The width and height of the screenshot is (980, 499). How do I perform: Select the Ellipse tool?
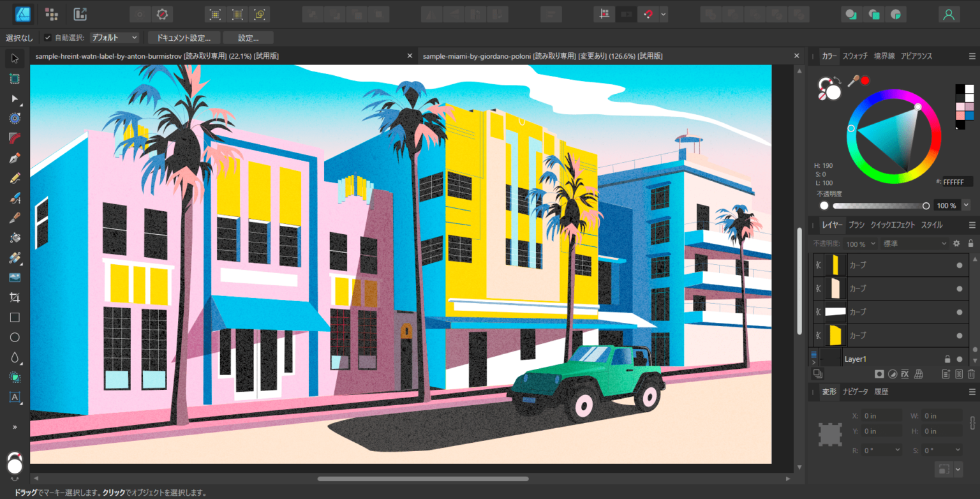tap(14, 337)
